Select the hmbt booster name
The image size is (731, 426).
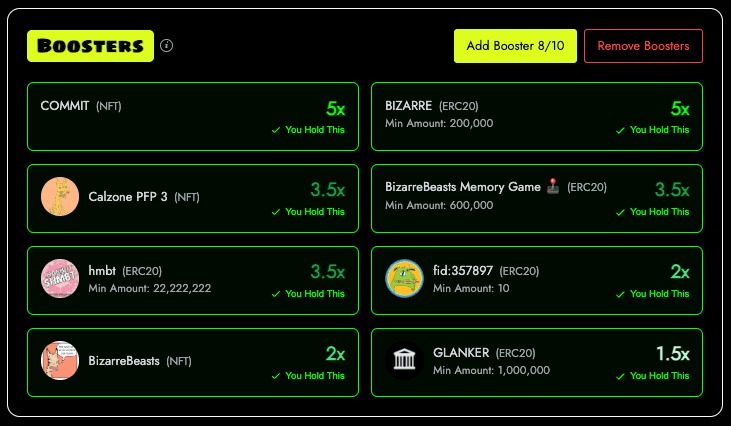tap(102, 271)
